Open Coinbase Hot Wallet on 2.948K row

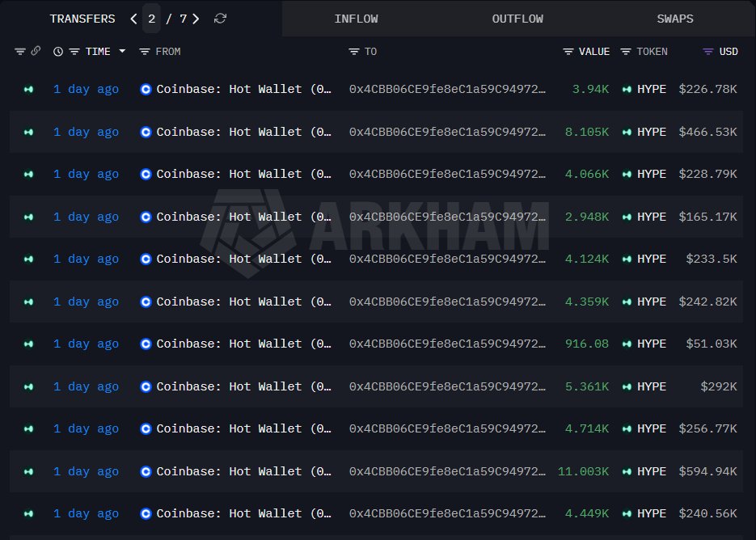click(243, 217)
